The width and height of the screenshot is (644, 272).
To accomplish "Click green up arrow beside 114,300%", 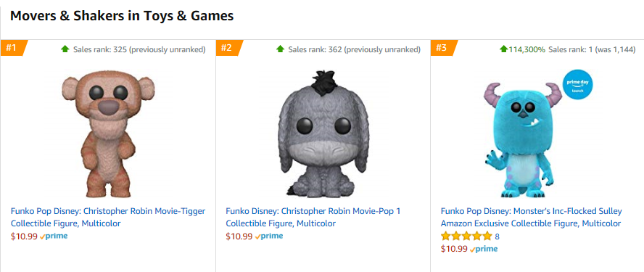I will [503, 49].
